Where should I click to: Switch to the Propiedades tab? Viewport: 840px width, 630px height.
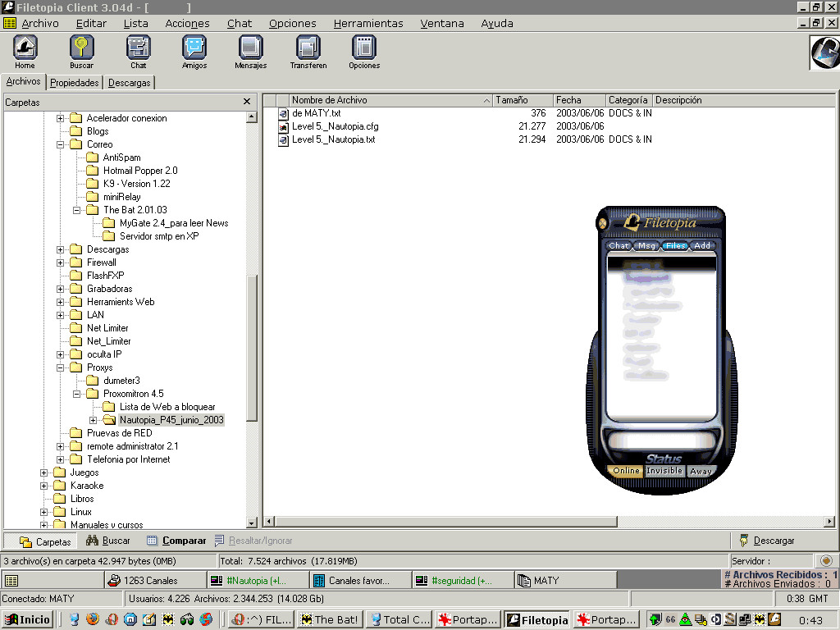pos(75,83)
